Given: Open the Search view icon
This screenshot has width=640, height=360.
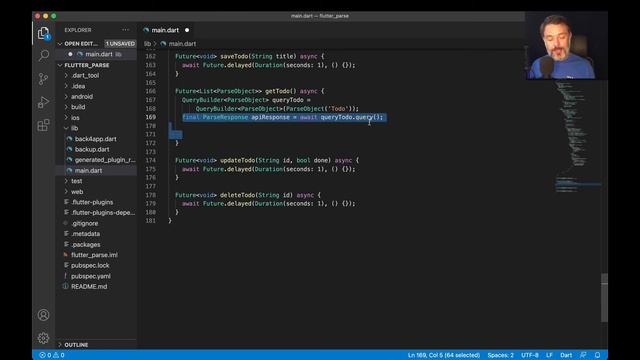Looking at the screenshot, I should click(43, 55).
